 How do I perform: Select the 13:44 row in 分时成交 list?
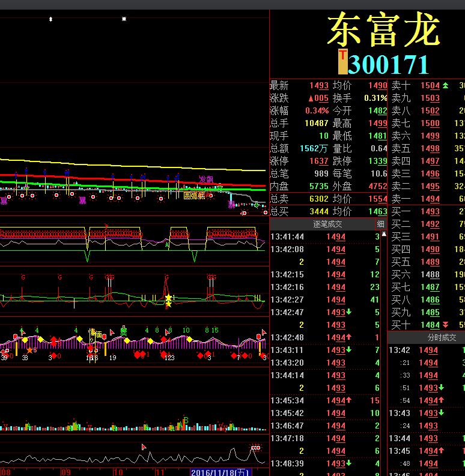427,438
